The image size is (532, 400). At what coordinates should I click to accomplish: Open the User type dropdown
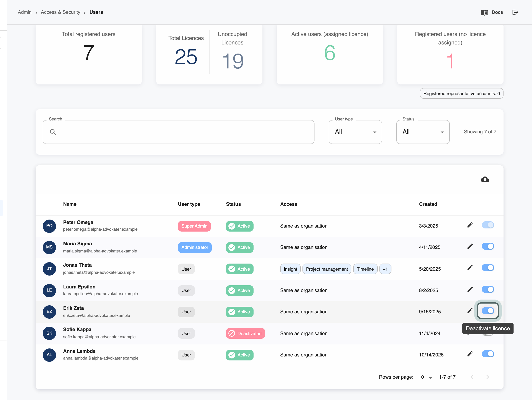coord(355,132)
